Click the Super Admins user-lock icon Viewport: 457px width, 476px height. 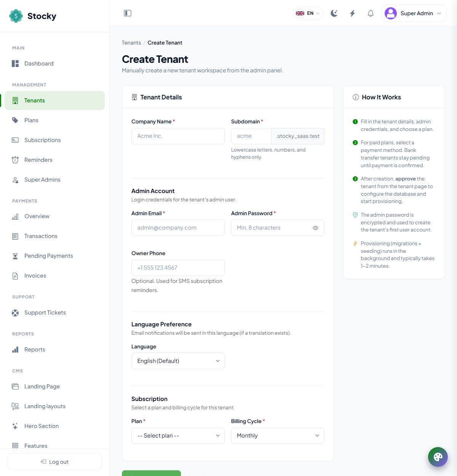tap(15, 180)
